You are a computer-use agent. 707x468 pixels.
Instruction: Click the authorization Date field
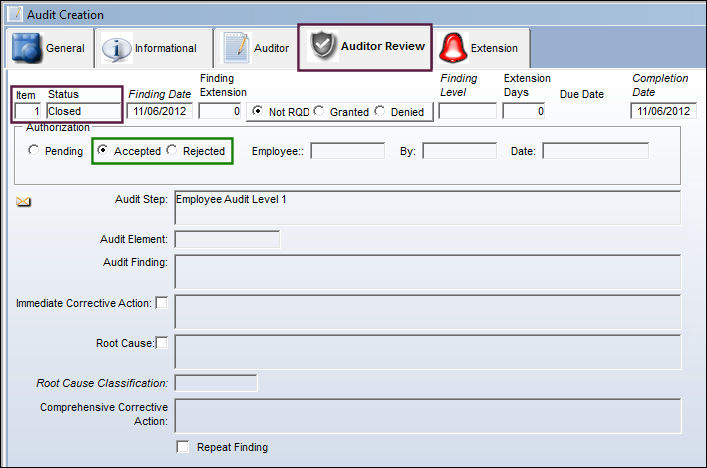(x=596, y=151)
